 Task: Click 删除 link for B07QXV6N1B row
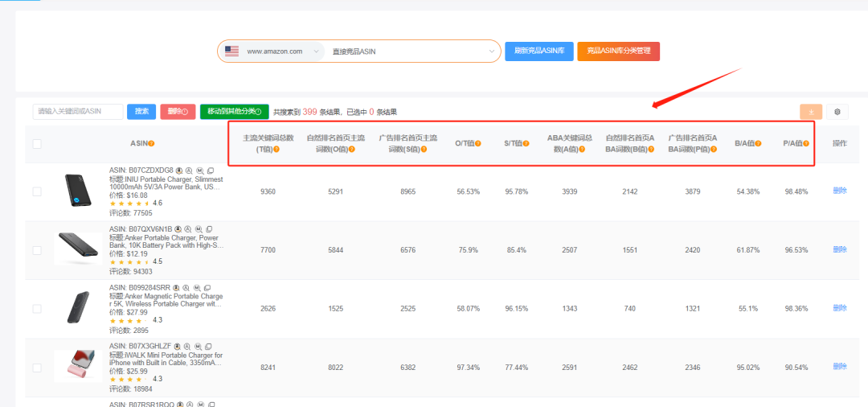(x=840, y=249)
